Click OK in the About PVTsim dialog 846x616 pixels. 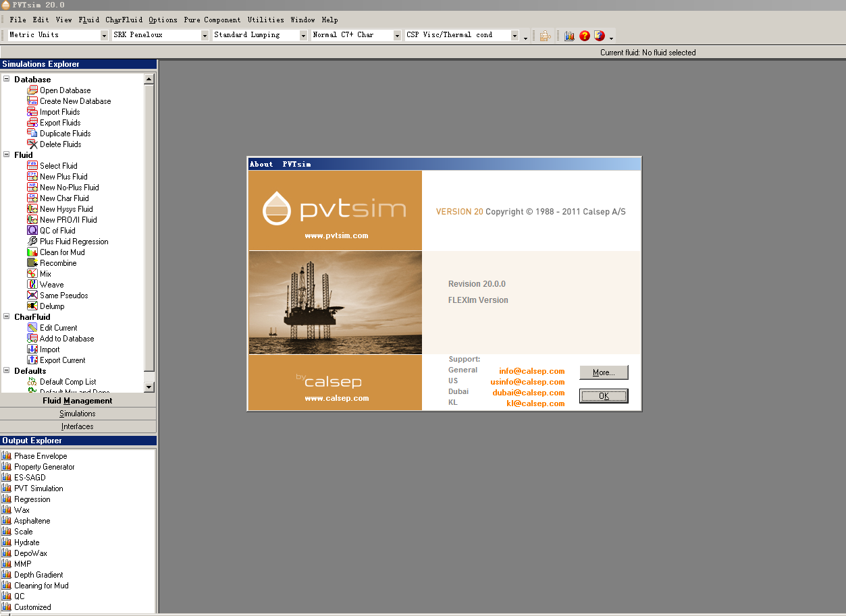(604, 396)
